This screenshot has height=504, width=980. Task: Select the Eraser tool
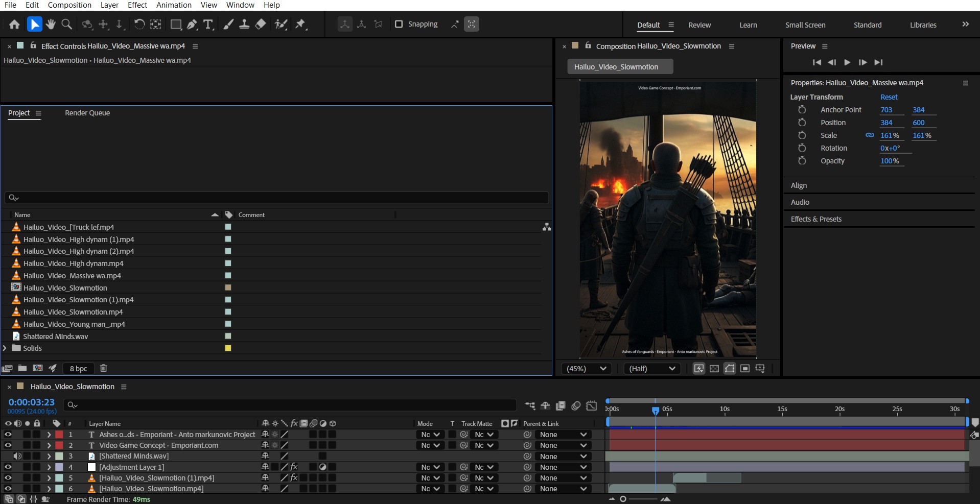tap(261, 24)
